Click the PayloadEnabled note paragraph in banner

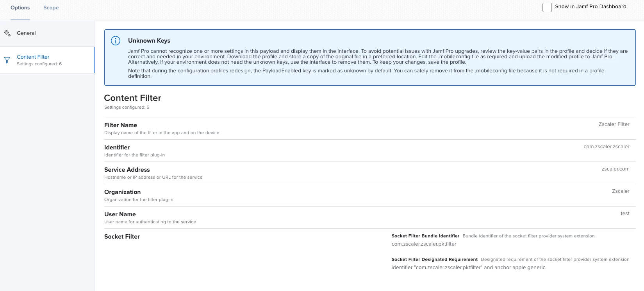(x=366, y=74)
